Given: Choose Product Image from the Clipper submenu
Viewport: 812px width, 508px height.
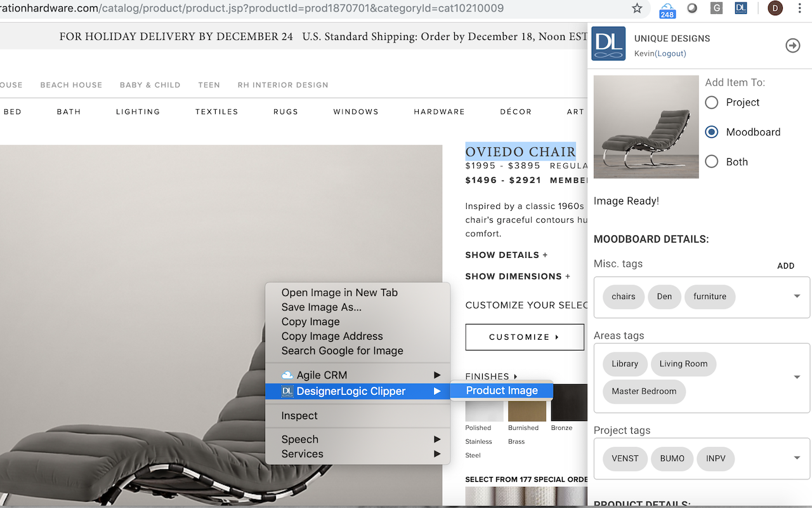Looking at the screenshot, I should pyautogui.click(x=501, y=391).
